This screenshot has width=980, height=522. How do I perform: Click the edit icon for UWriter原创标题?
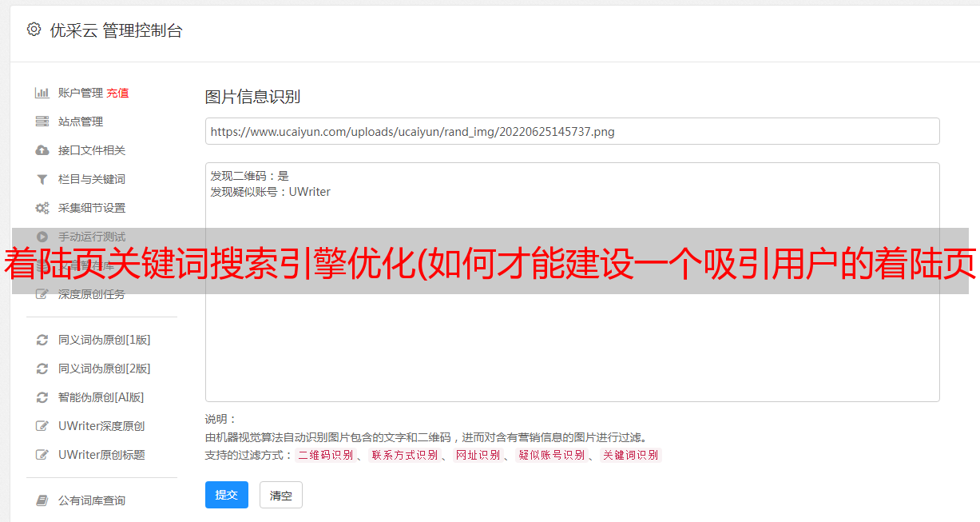[x=42, y=455]
